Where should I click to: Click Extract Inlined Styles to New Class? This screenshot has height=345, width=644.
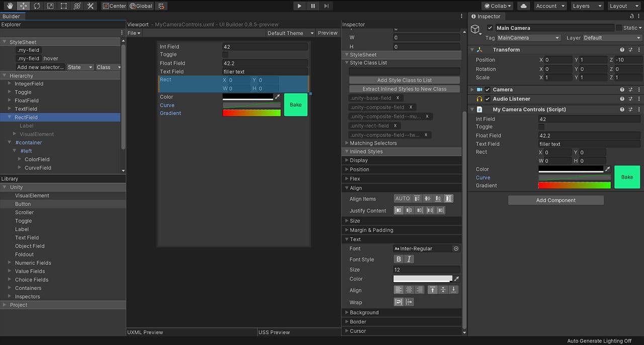(x=404, y=89)
